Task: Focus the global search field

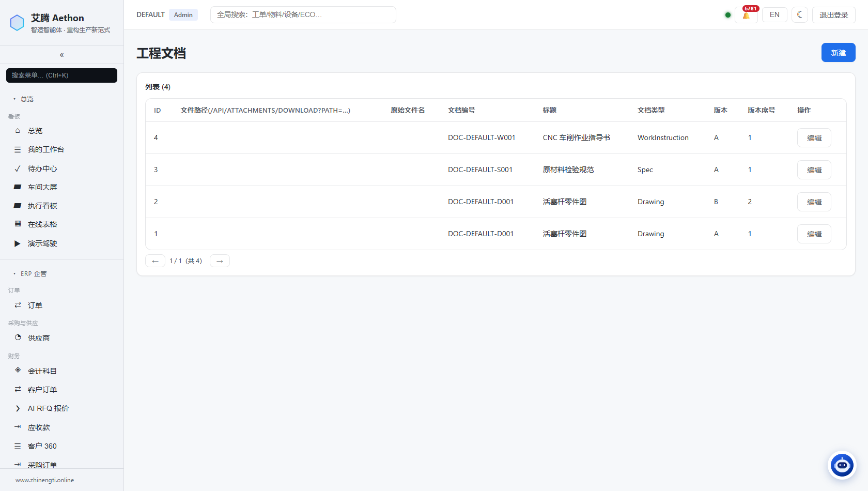Action: click(x=303, y=15)
